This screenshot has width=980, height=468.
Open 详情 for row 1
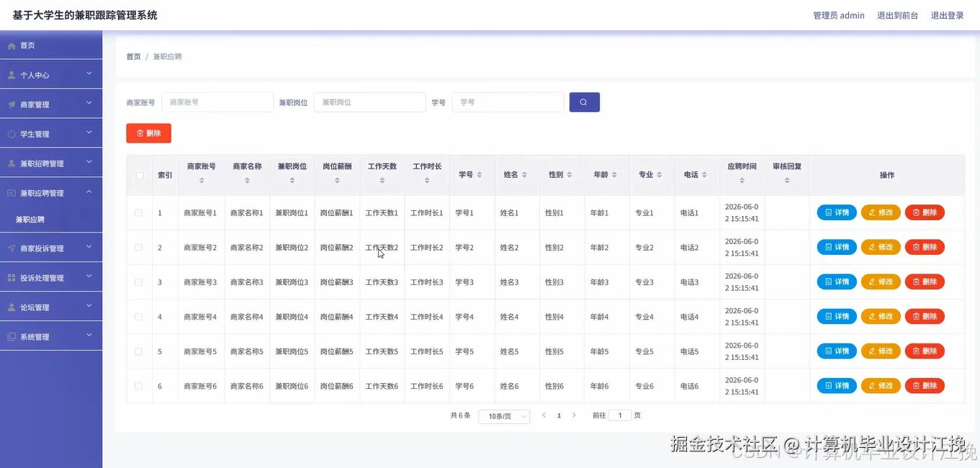(835, 212)
